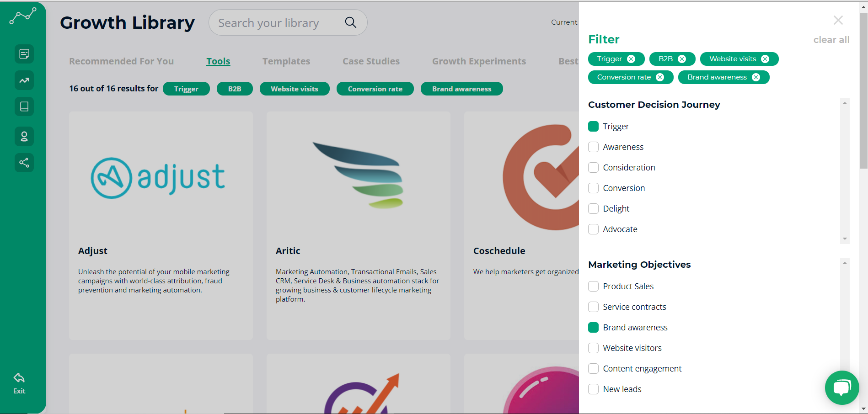Click scroll-down arrow in Customer Decision Journey list
Screen dimensions: 868x414
tap(845, 239)
